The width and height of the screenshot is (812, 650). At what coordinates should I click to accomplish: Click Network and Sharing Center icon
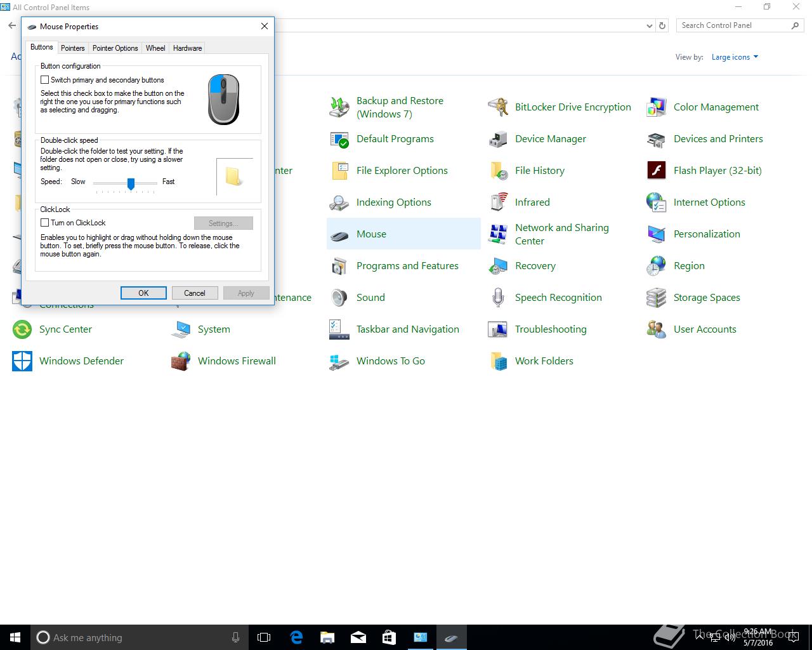[498, 234]
